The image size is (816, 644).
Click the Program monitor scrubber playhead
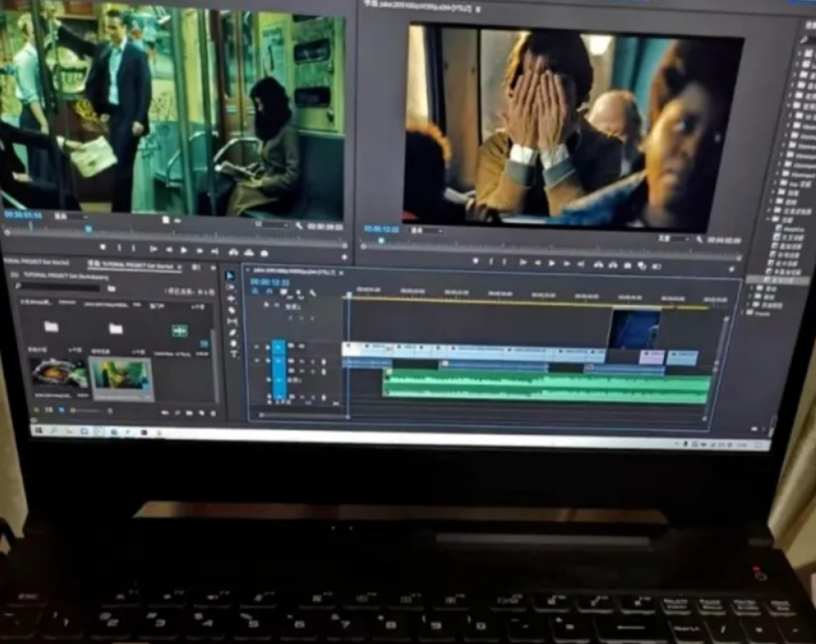coord(381,241)
